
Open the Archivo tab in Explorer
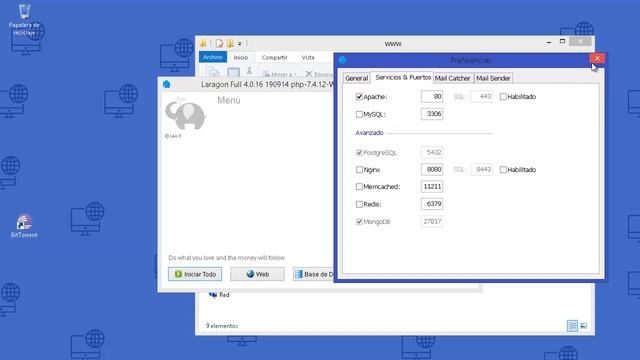point(213,57)
